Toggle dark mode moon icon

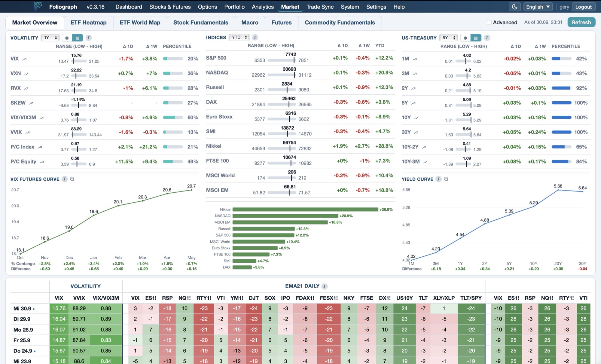[x=515, y=7]
